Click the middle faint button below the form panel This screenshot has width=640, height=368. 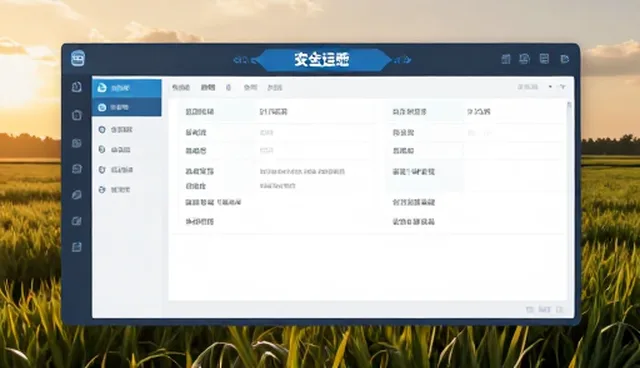[544, 310]
